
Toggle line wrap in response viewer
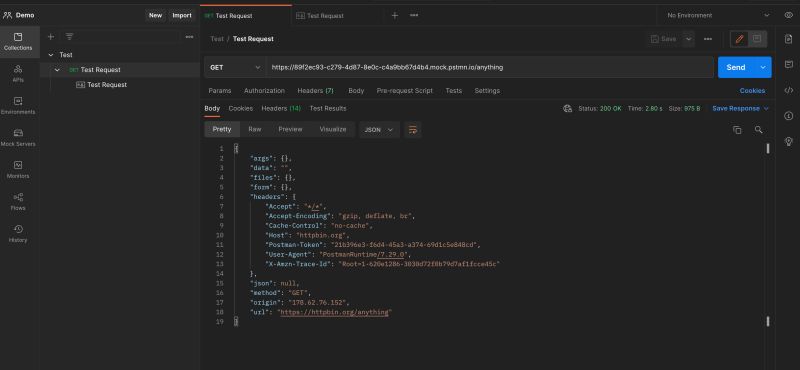click(413, 130)
